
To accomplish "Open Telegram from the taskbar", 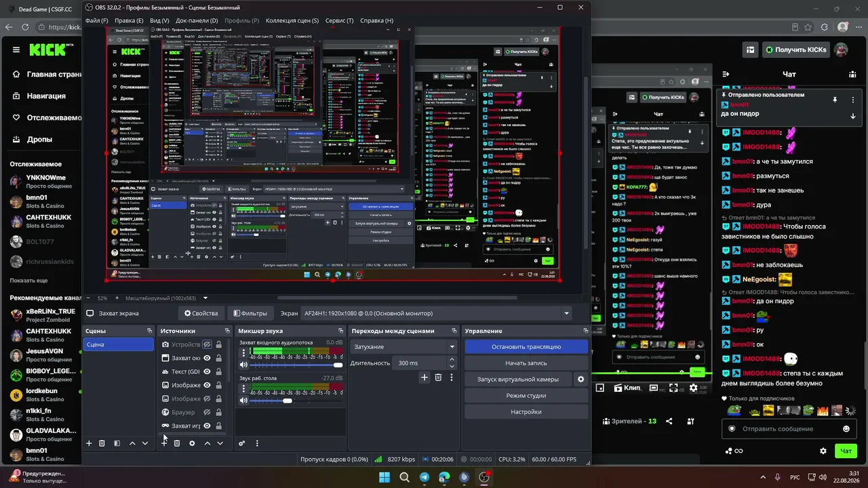I will click(x=425, y=477).
